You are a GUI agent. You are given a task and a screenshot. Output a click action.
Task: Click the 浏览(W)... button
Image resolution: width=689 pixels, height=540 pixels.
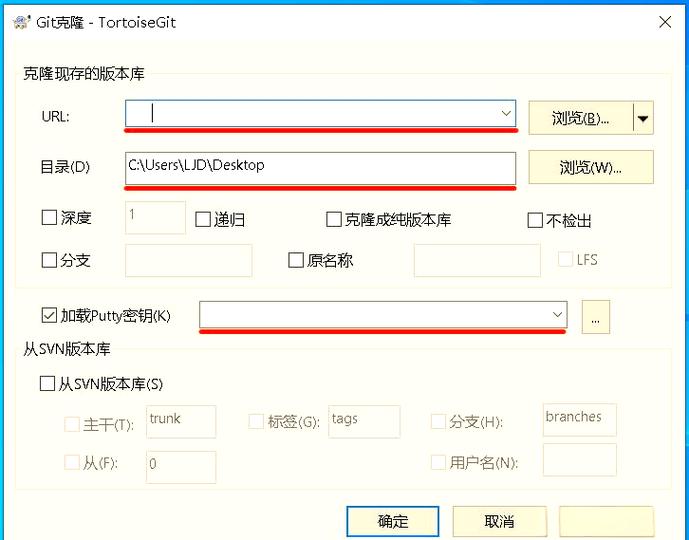point(591,167)
